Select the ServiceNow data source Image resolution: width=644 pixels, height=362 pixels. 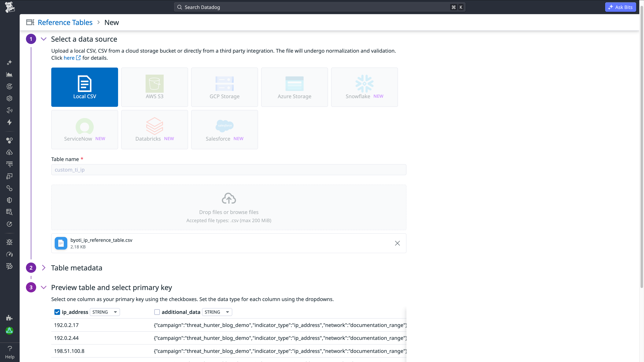click(x=84, y=130)
